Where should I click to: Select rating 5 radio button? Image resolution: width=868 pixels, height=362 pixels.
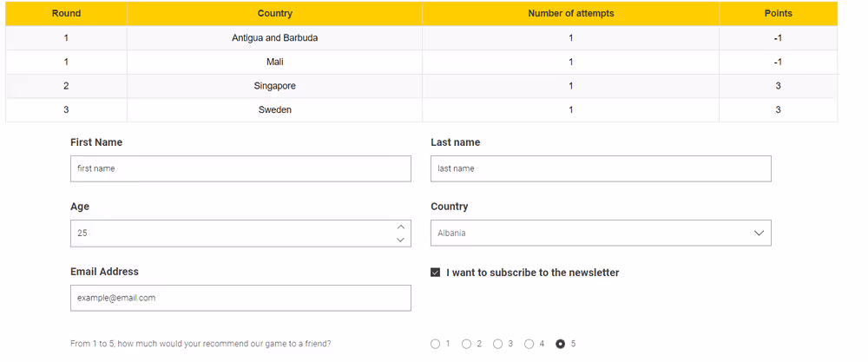[x=561, y=344]
